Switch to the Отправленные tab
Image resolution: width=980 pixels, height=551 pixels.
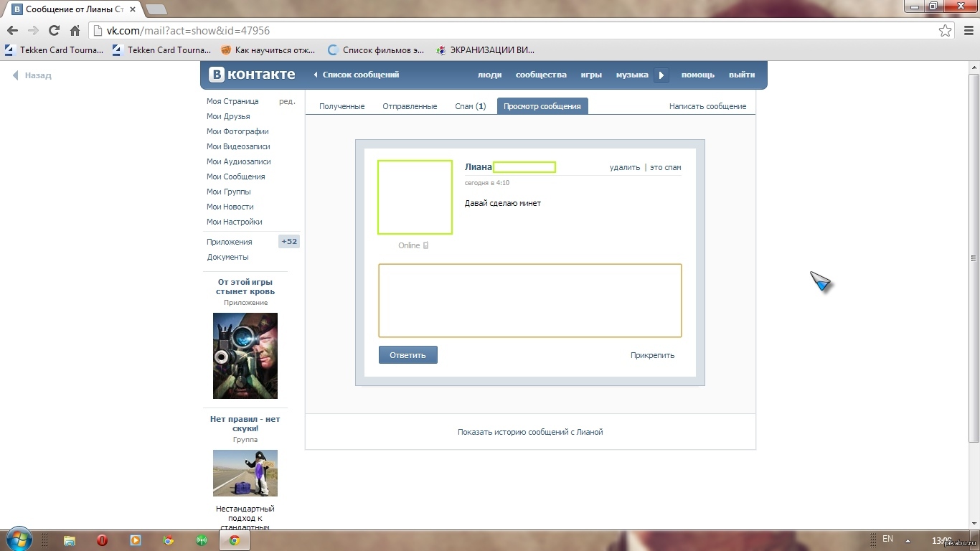tap(410, 106)
